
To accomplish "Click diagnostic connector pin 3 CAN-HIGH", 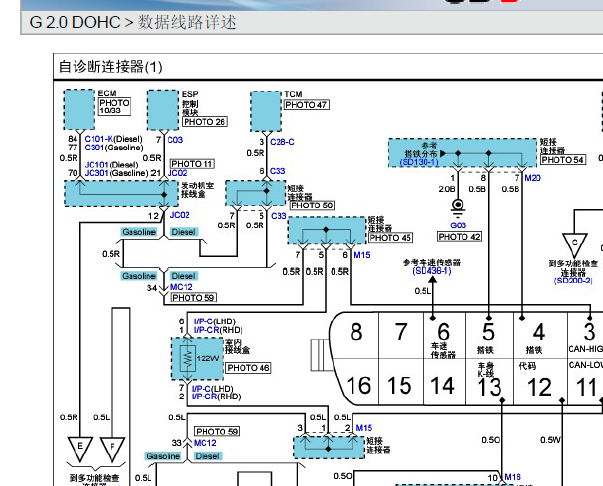I will (585, 336).
